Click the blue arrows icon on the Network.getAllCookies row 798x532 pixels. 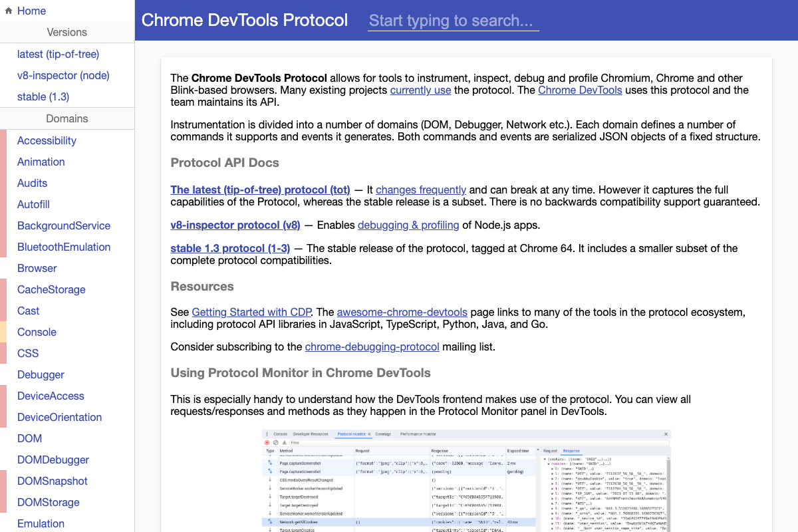(x=269, y=521)
